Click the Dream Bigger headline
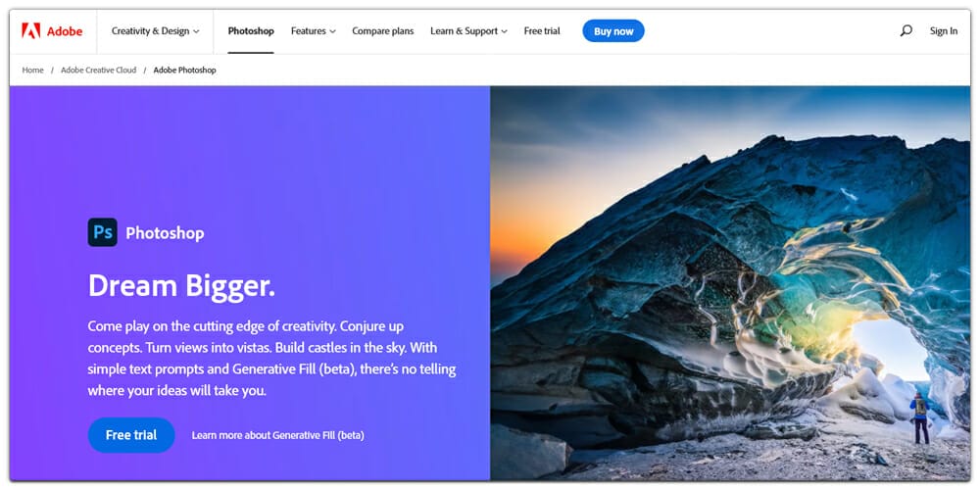The height and width of the screenshot is (490, 980). coord(181,285)
